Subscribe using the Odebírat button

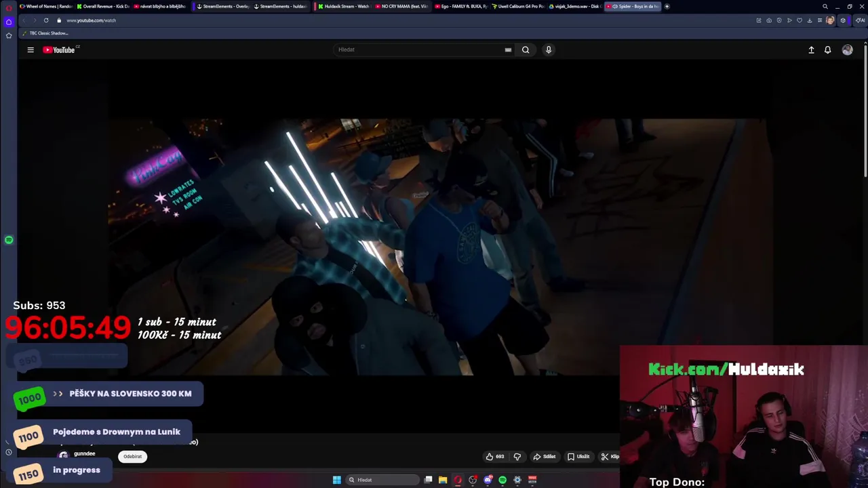[x=133, y=456]
